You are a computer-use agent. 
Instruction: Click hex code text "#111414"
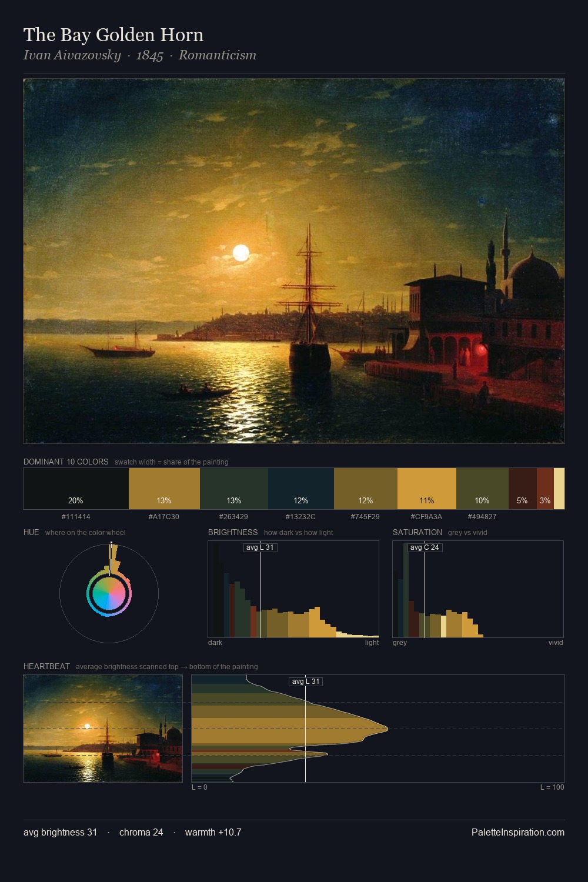(76, 516)
